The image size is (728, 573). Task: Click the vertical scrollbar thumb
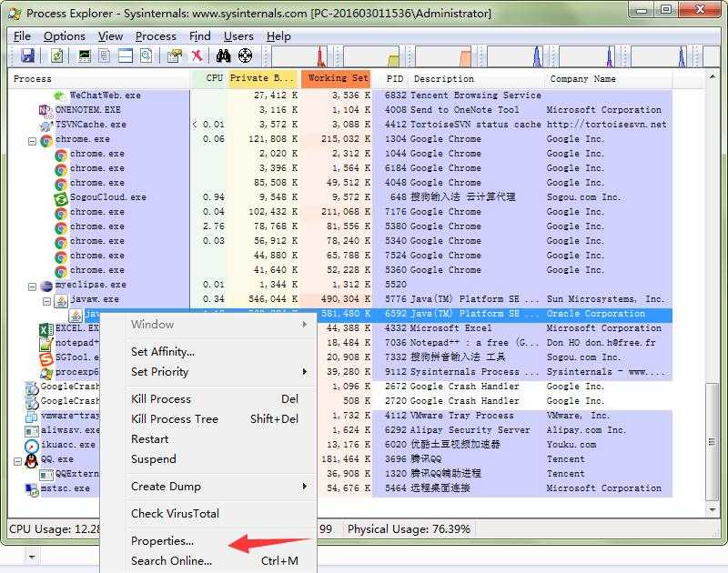click(713, 442)
